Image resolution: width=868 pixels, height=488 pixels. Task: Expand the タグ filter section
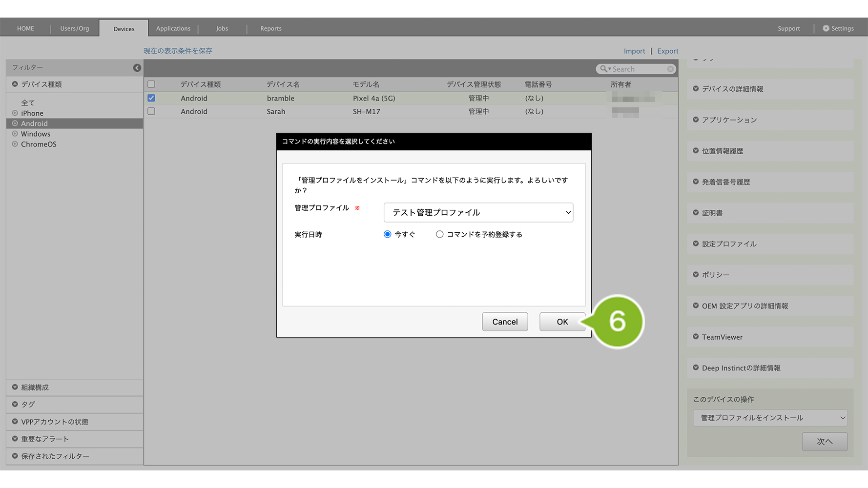[x=74, y=405]
